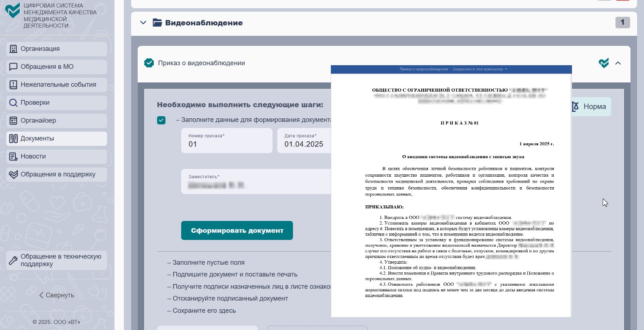Image resolution: width=644 pixels, height=330 pixels.
Task: Click the Норма button
Action: tap(591, 107)
